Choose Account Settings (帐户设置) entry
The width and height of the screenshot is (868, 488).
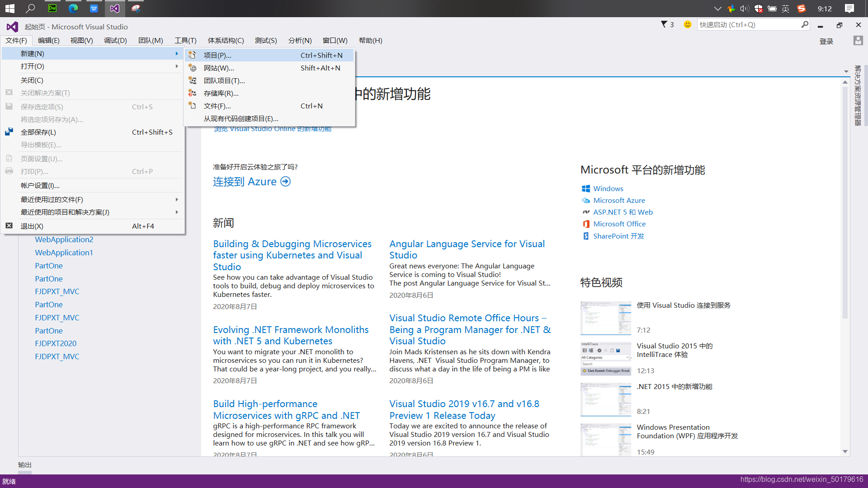93,185
